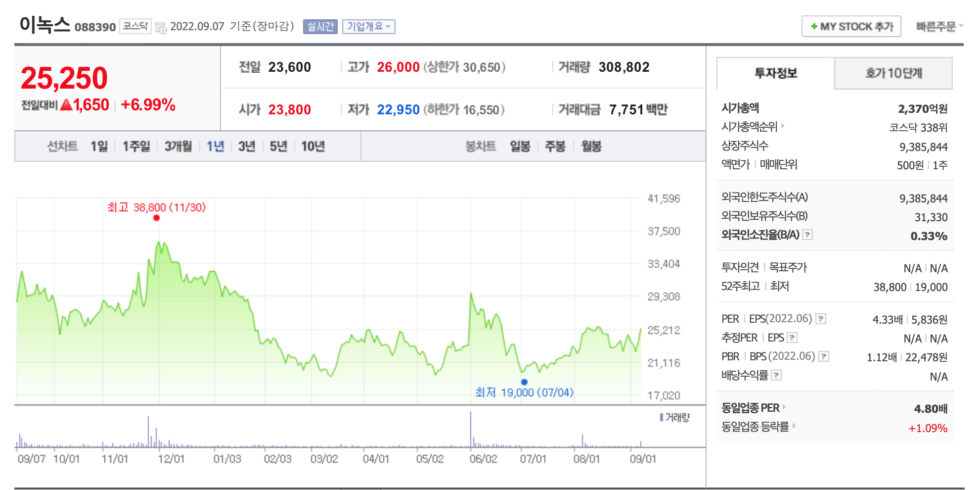
Task: Click the 거래량 volume legend
Action: click(x=675, y=418)
